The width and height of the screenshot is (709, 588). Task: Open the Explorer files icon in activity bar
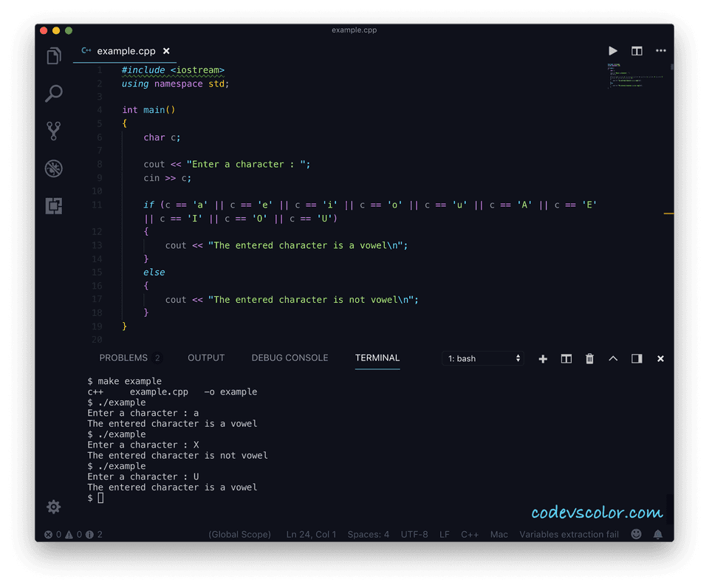pyautogui.click(x=54, y=56)
